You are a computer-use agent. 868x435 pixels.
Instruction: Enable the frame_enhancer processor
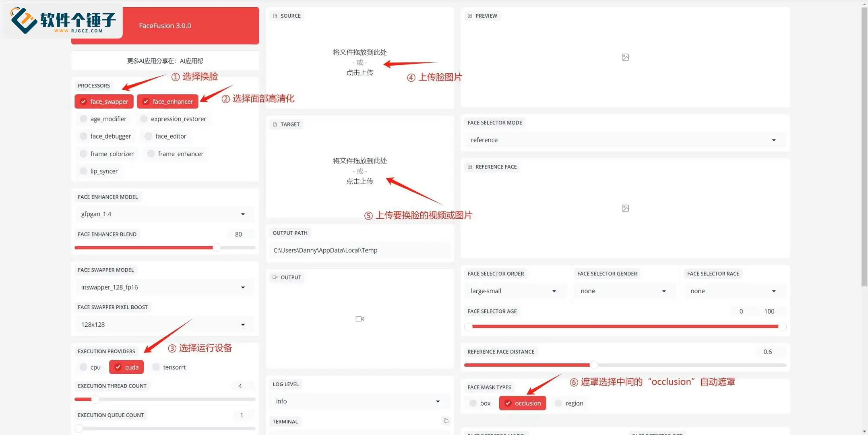[x=175, y=154]
